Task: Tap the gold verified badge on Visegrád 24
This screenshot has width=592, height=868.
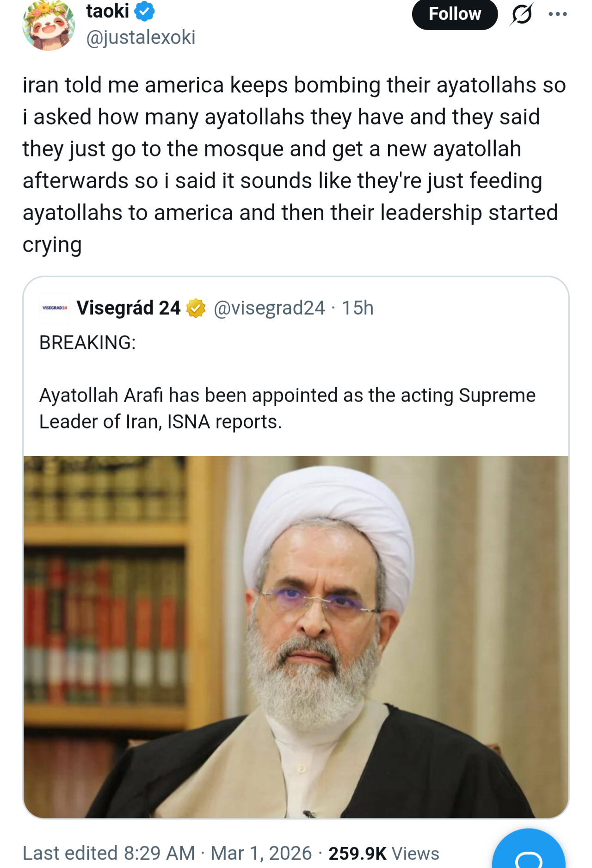Action: click(x=196, y=308)
